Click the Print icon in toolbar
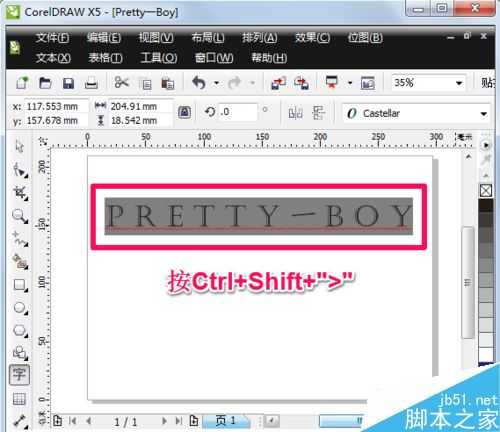This screenshot has width=500, height=432. click(x=91, y=83)
